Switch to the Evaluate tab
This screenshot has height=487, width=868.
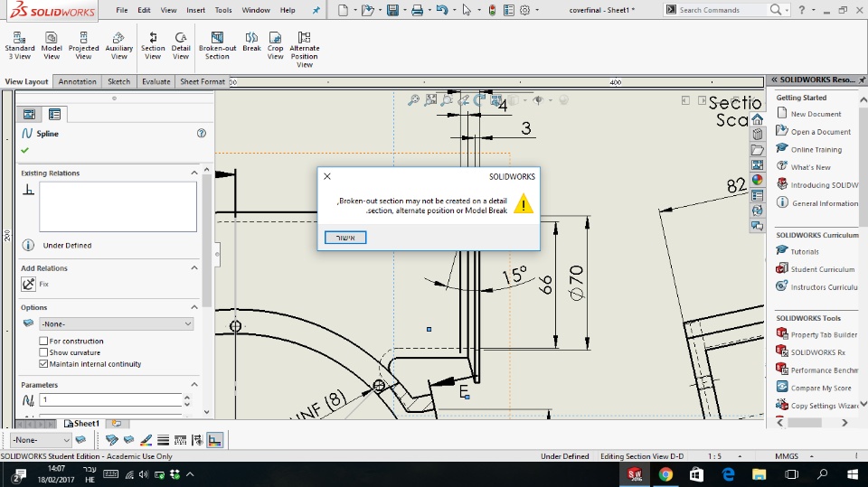click(x=156, y=81)
